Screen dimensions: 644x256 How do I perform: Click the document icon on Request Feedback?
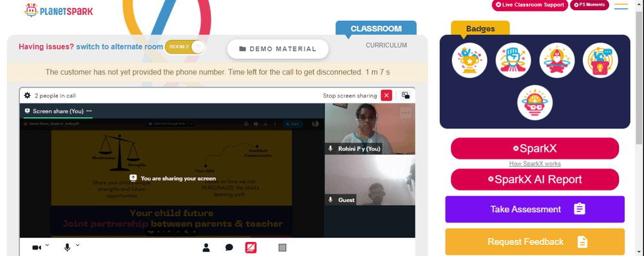pyautogui.click(x=582, y=242)
